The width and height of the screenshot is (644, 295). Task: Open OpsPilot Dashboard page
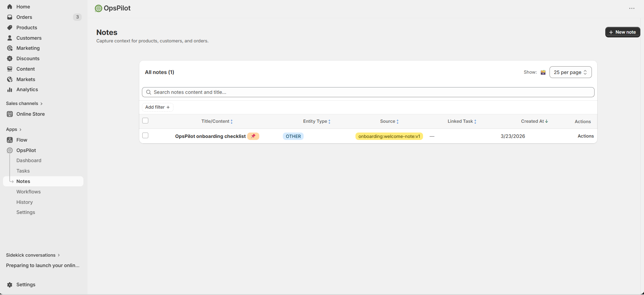click(29, 161)
